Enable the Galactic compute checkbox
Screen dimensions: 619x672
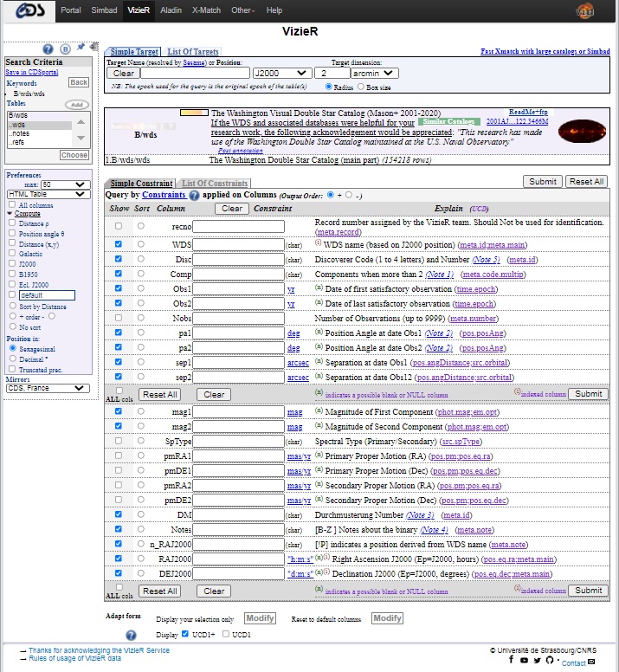coord(12,253)
